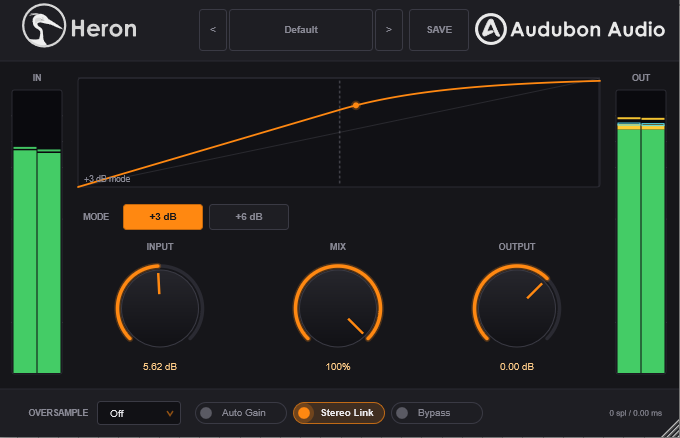680x438 pixels.
Task: Click the '0 spl / 0.00 ms' latency readout
Action: [635, 413]
